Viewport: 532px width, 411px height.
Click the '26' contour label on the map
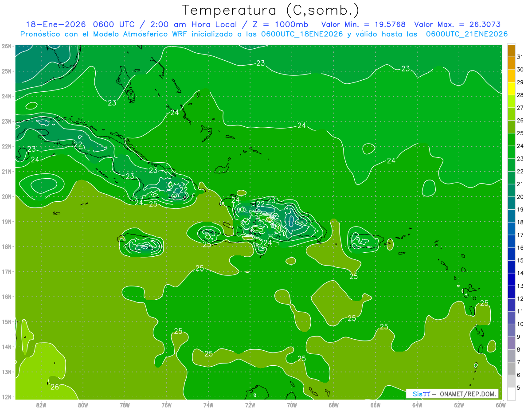pos(55,387)
